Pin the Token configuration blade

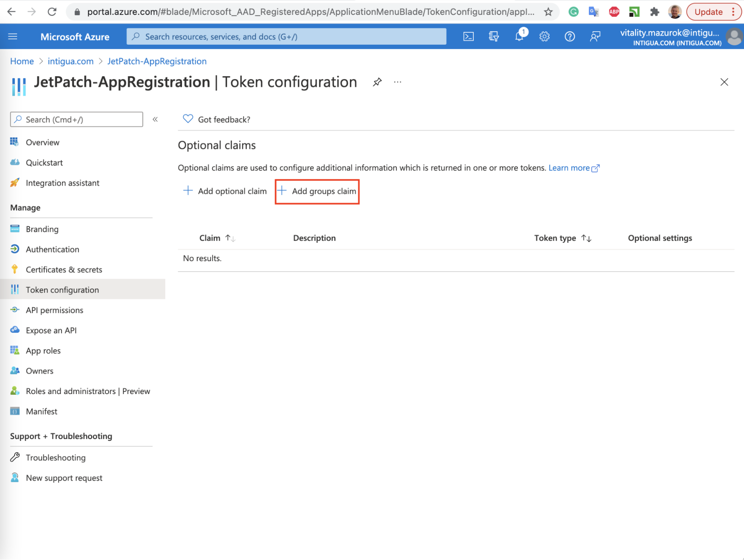(377, 82)
